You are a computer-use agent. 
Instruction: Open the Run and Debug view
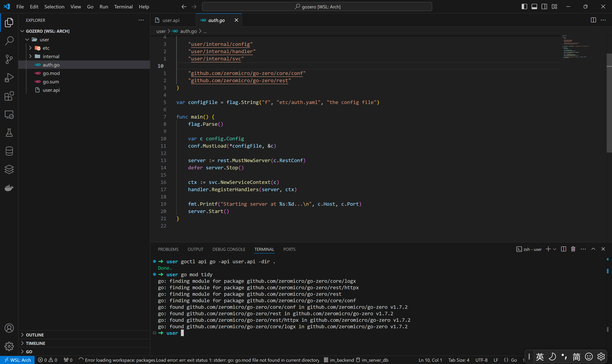pyautogui.click(x=9, y=77)
